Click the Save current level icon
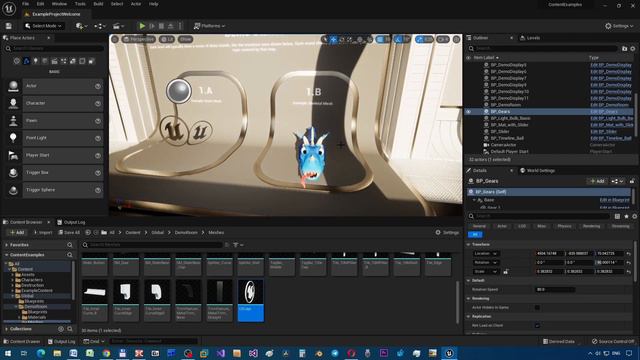 tap(9, 26)
